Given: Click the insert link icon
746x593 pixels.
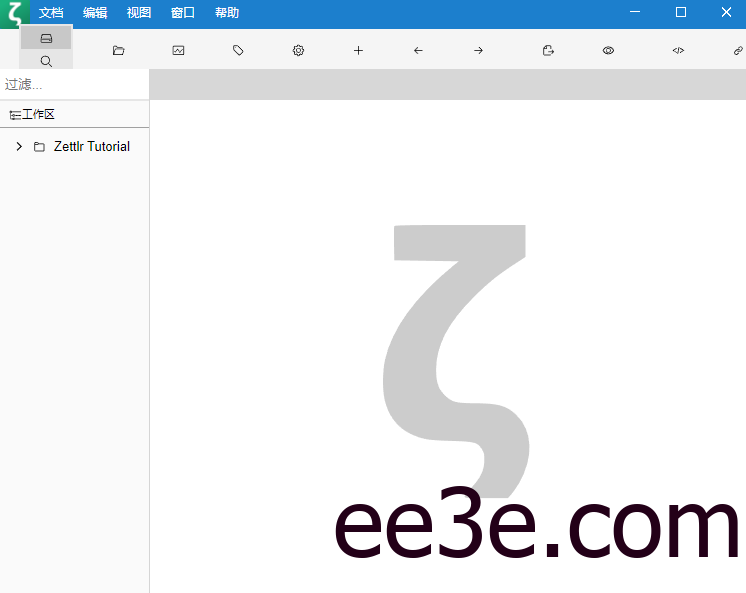Looking at the screenshot, I should coord(738,50).
